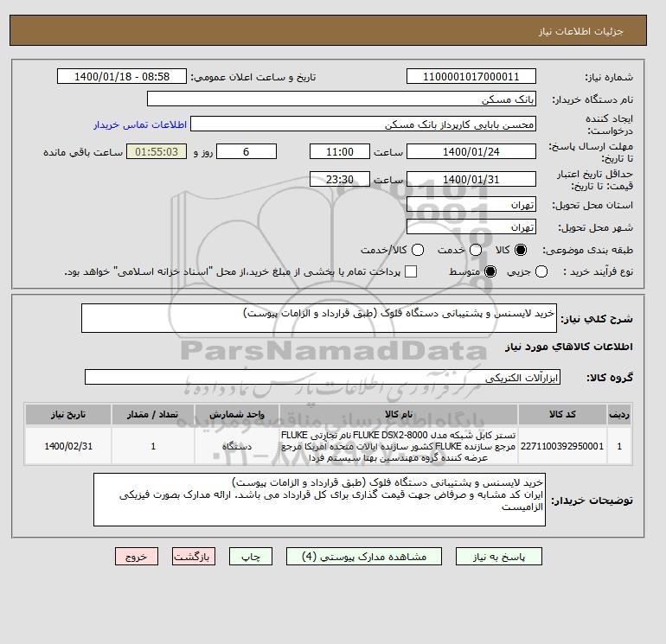Click the خروج exit button
Viewport: 666px width, 644px height.
137,557
